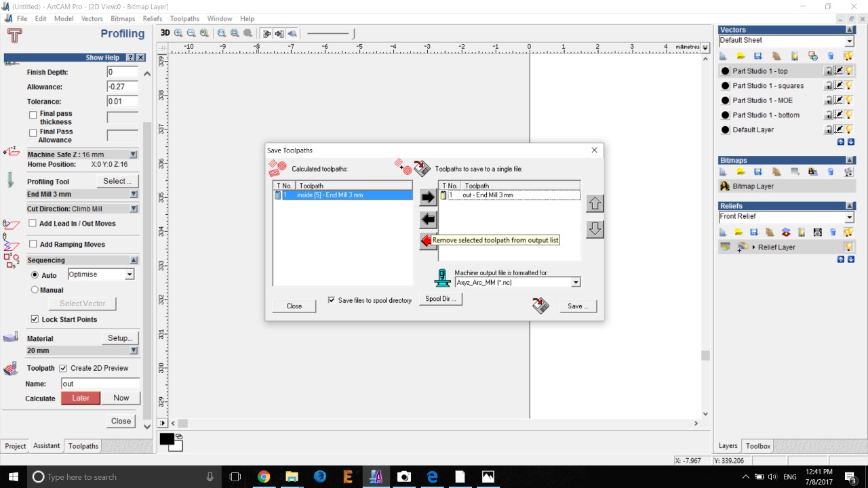Select the Auto sequencing radio button
Viewport: 868px width, 488px height.
coord(35,275)
